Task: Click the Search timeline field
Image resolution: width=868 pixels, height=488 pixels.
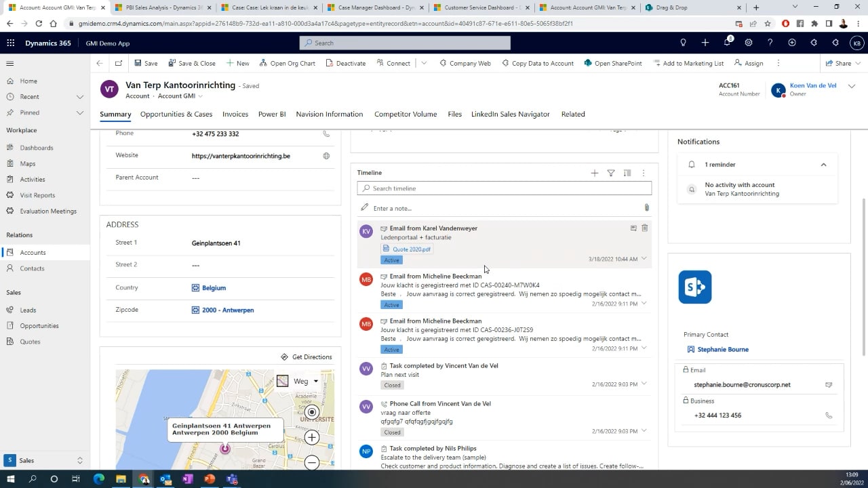Action: pos(505,188)
